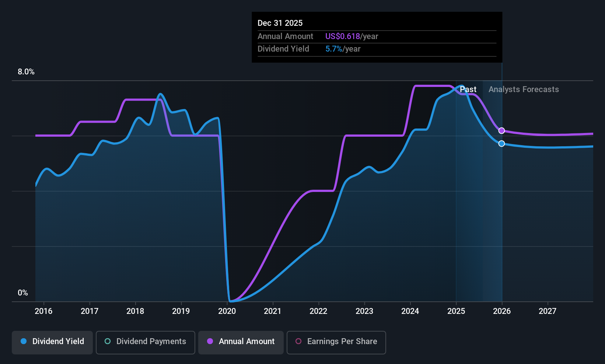
Task: Select the purple forecast marker on the chart
Action: (x=501, y=130)
